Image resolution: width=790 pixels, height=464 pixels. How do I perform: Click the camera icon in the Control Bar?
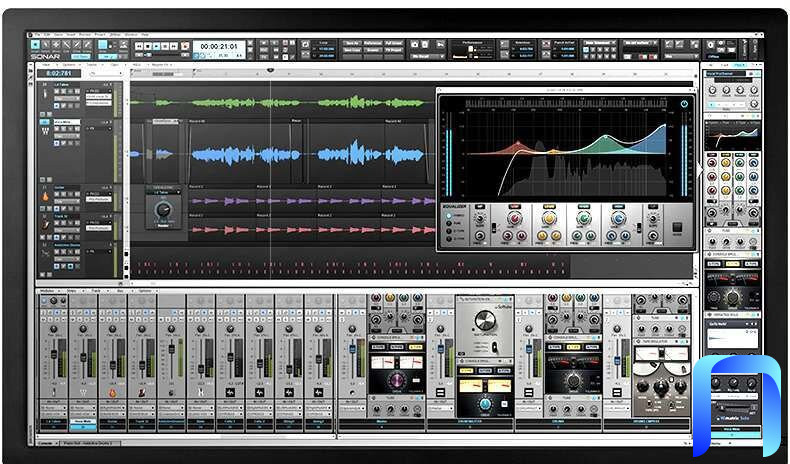coord(415,44)
